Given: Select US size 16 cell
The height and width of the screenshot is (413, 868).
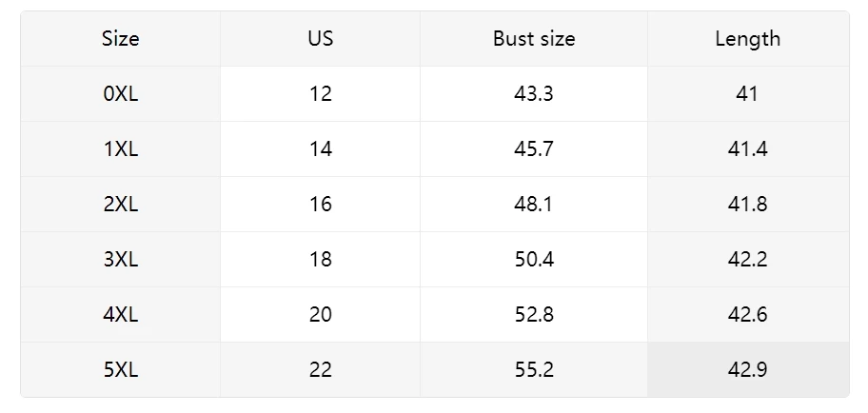Looking at the screenshot, I should coord(321,205).
